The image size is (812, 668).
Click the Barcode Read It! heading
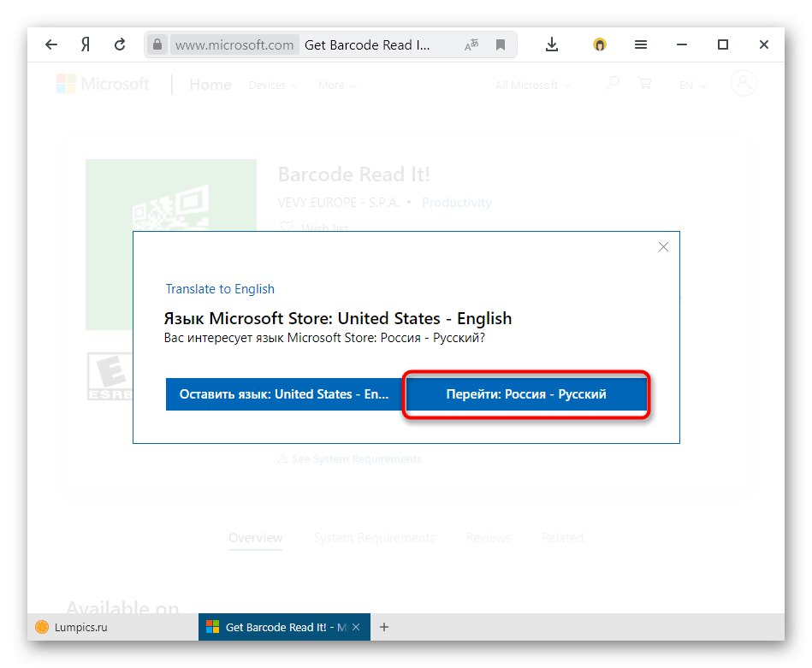tap(353, 174)
